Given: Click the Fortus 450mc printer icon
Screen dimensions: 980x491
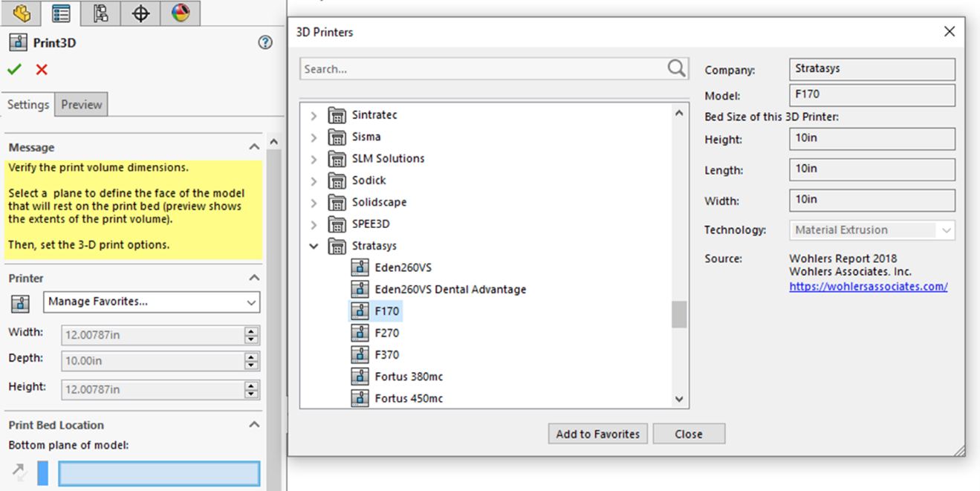Looking at the screenshot, I should point(360,398).
